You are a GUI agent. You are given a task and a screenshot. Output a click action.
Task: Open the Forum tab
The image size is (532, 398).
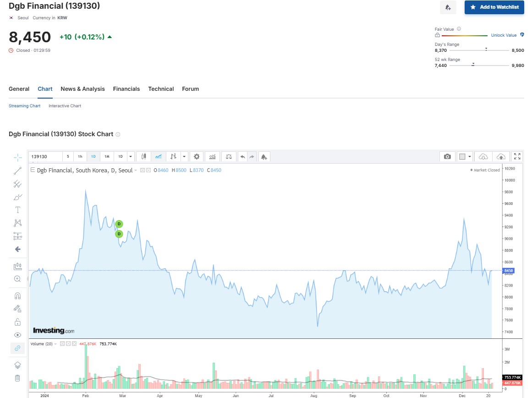pyautogui.click(x=190, y=89)
